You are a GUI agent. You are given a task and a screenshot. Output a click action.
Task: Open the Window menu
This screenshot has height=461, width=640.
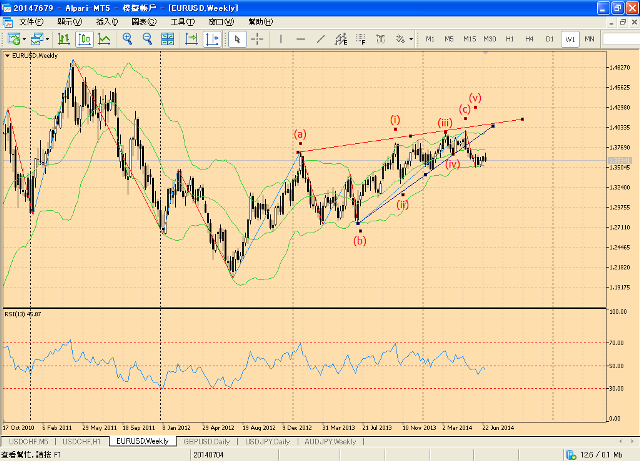[x=221, y=22]
